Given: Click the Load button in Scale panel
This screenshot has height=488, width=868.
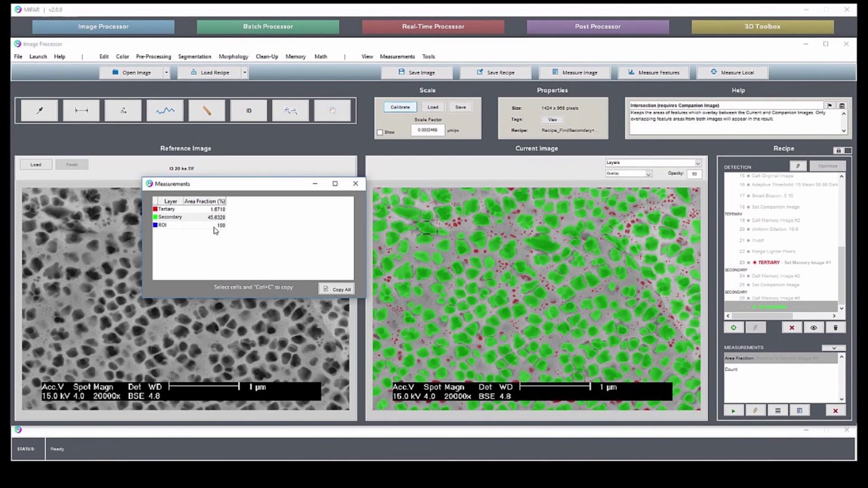Looking at the screenshot, I should pyautogui.click(x=433, y=107).
